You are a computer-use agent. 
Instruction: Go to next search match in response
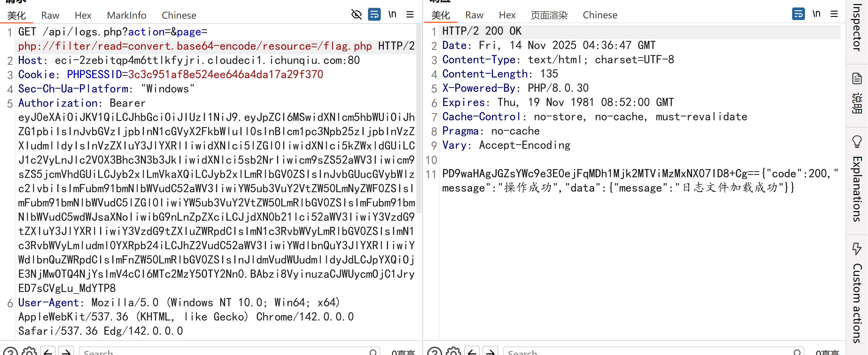[x=490, y=352]
